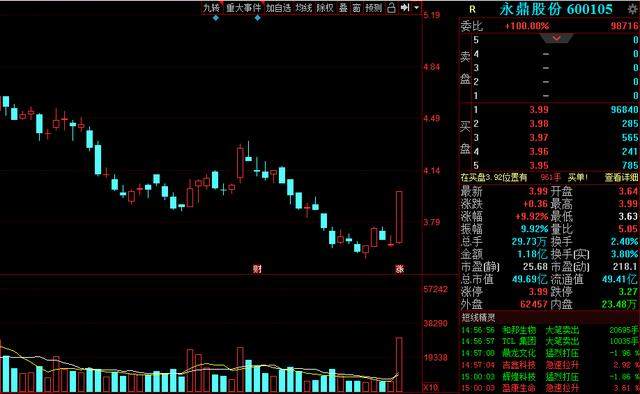Select the 永鼎股份 600105 stock title
Image resolution: width=640 pixels, height=394 pixels.
556,9
